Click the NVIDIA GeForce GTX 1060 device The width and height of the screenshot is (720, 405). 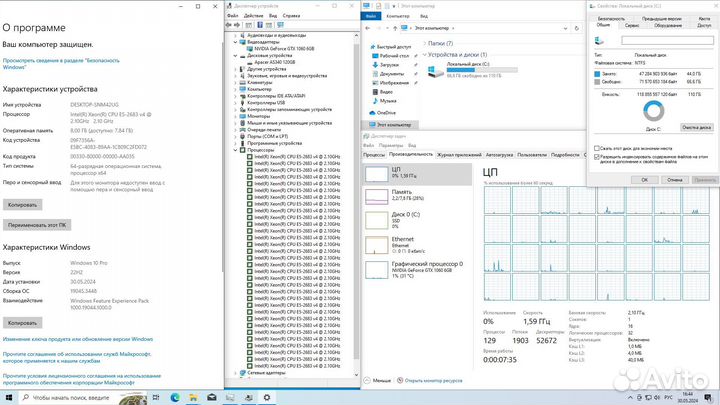pyautogui.click(x=282, y=48)
